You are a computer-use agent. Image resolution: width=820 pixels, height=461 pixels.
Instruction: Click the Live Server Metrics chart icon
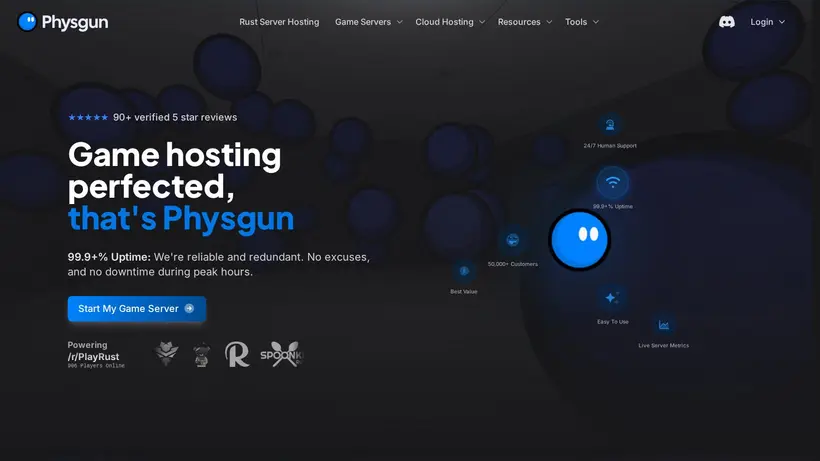point(664,325)
